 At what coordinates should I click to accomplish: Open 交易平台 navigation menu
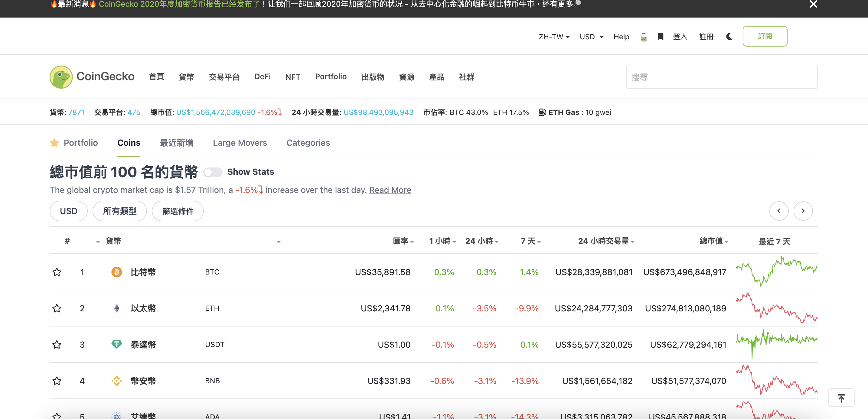pyautogui.click(x=224, y=77)
